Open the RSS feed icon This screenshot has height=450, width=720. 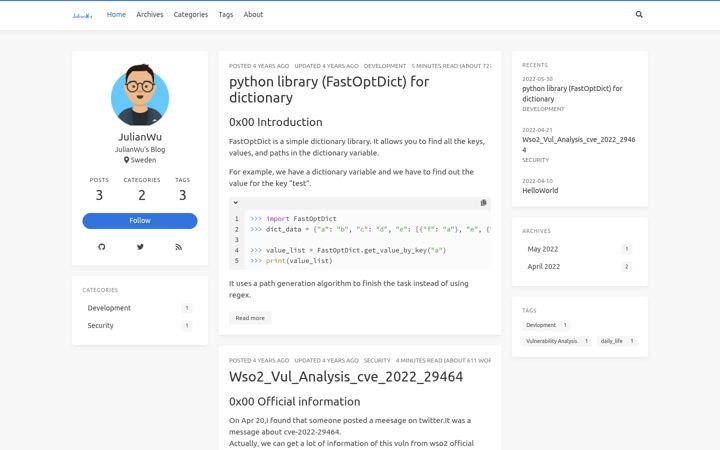pos(179,247)
